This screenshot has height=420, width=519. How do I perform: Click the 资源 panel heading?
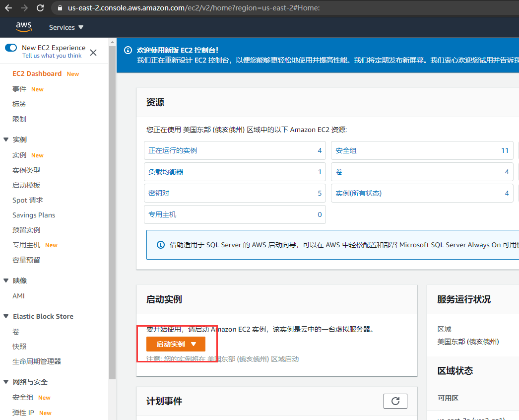(x=155, y=102)
